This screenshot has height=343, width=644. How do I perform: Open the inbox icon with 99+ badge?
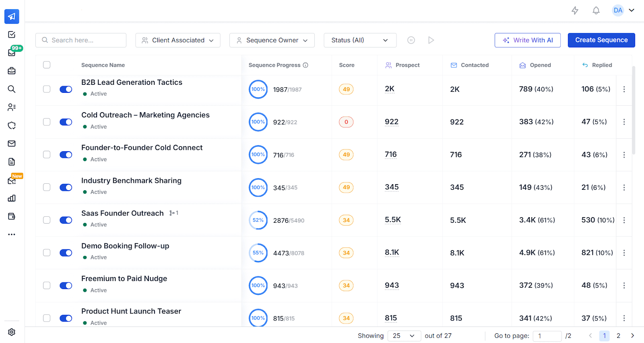pyautogui.click(x=12, y=53)
